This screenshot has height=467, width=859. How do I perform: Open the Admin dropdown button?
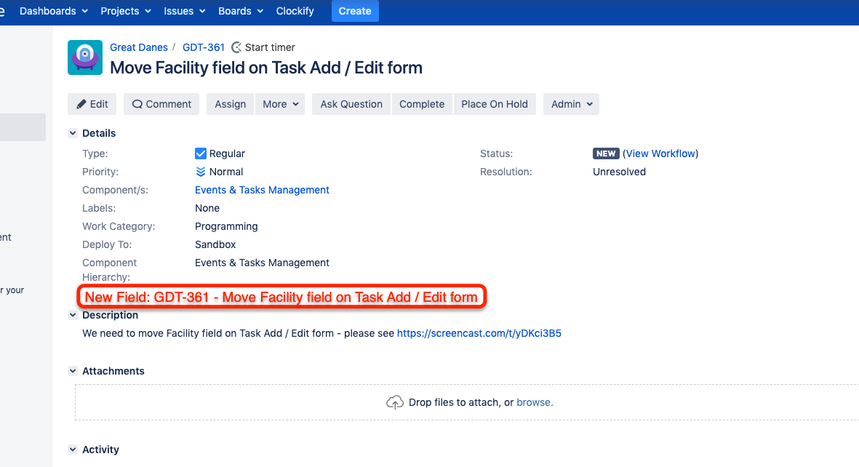[571, 104]
